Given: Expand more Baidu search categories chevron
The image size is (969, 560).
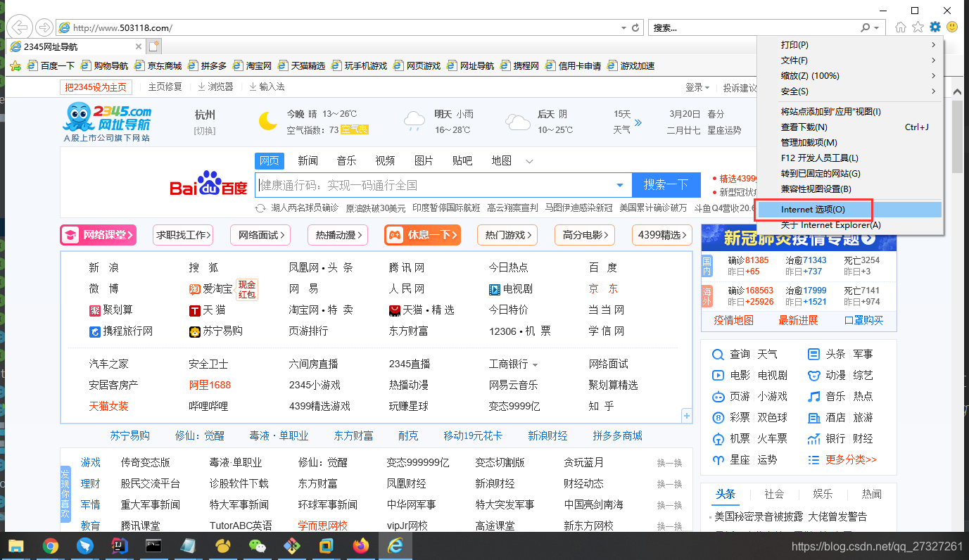Looking at the screenshot, I should 530,161.
